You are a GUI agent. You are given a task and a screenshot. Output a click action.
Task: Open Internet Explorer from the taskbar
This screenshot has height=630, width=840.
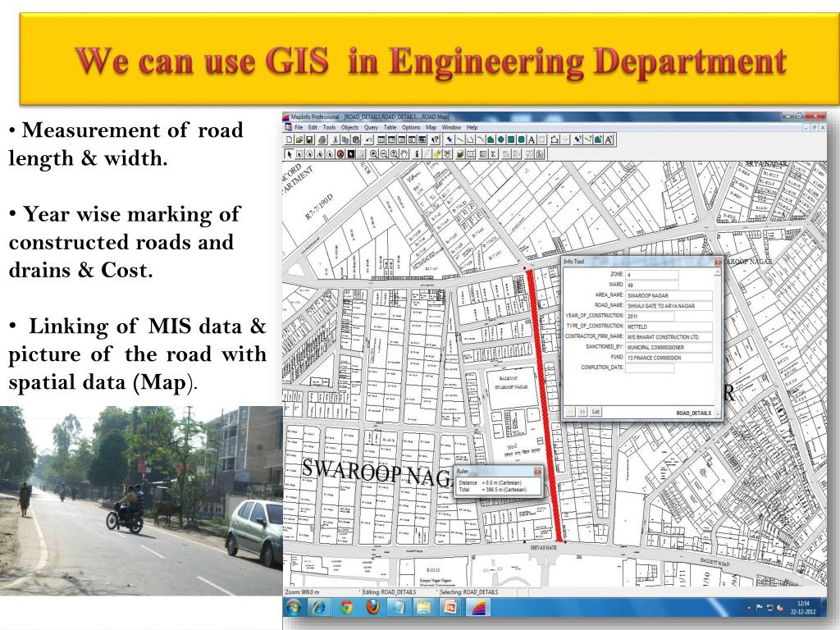[319, 608]
